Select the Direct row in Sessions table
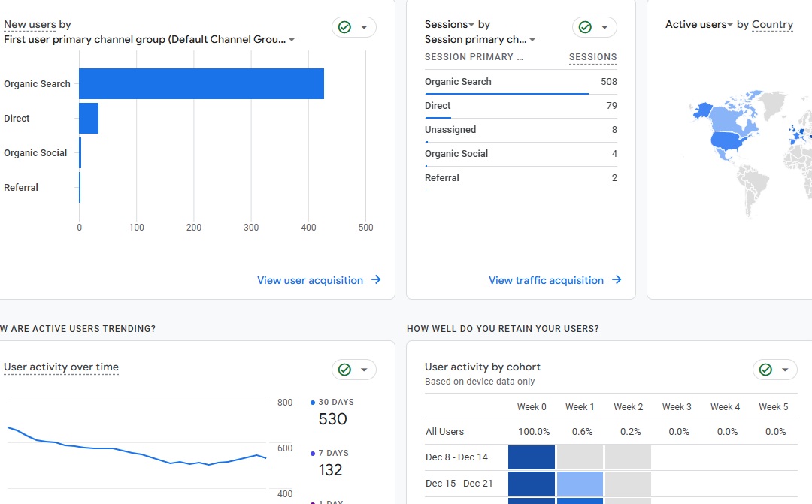 tap(438, 106)
